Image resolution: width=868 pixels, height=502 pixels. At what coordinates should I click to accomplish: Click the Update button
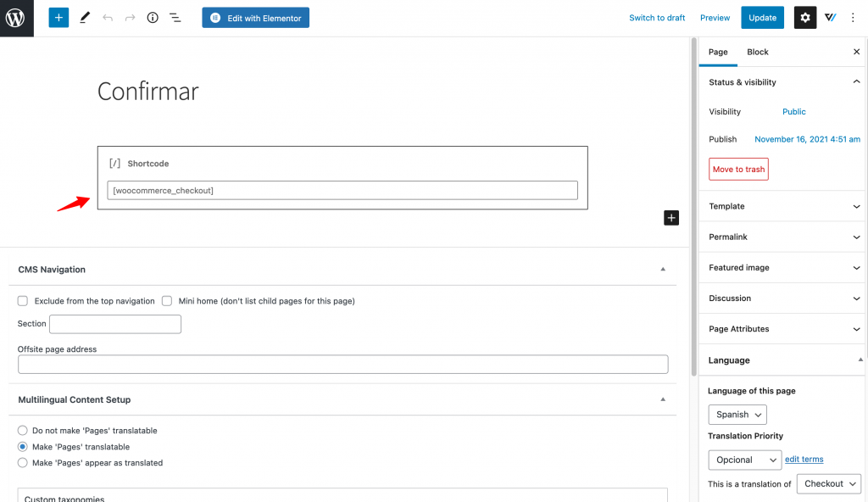[x=762, y=18]
